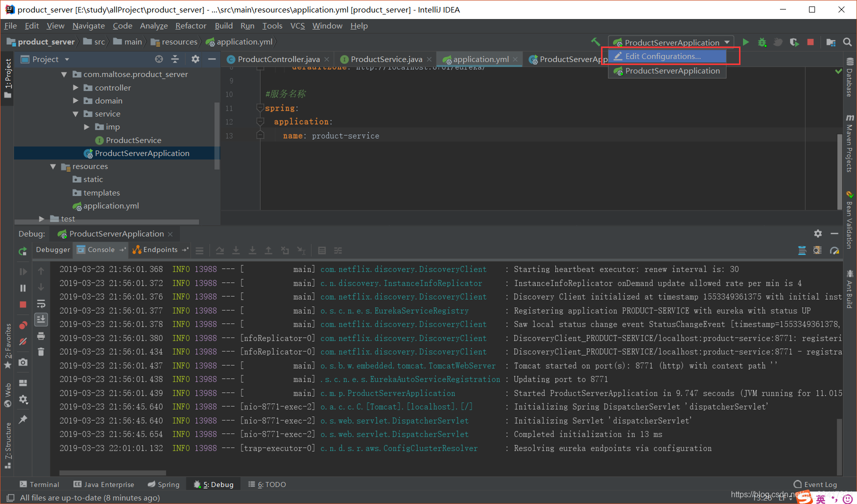The height and width of the screenshot is (504, 857).
Task: Open the Analyze menu
Action: click(x=153, y=26)
